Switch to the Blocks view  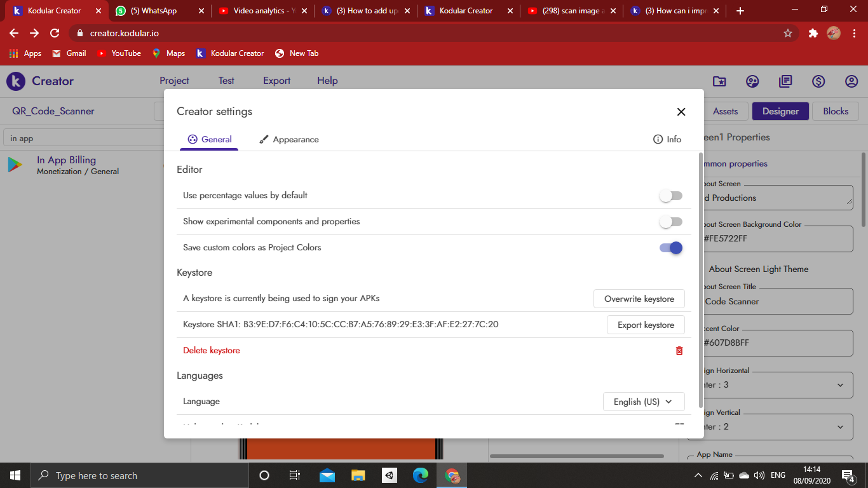click(836, 111)
